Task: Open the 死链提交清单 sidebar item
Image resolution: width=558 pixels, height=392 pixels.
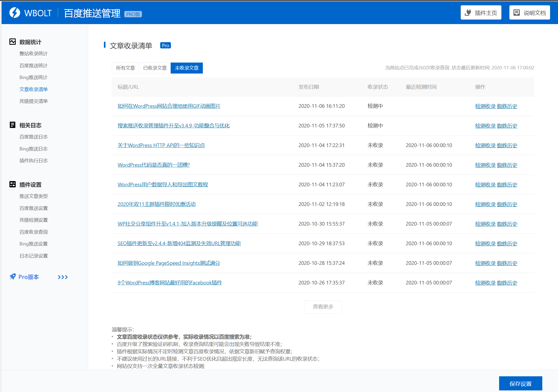Action: pos(34,101)
